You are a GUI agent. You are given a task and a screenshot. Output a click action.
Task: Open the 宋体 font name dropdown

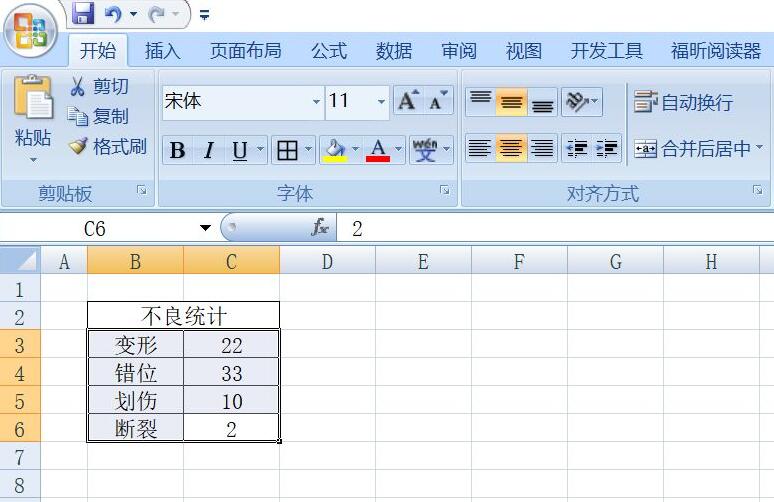click(x=316, y=102)
